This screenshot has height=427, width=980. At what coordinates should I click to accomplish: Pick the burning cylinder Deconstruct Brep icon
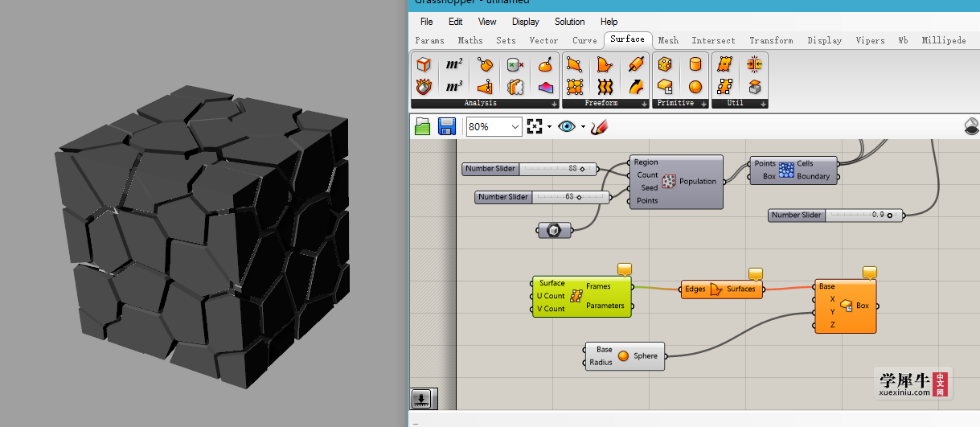424,86
